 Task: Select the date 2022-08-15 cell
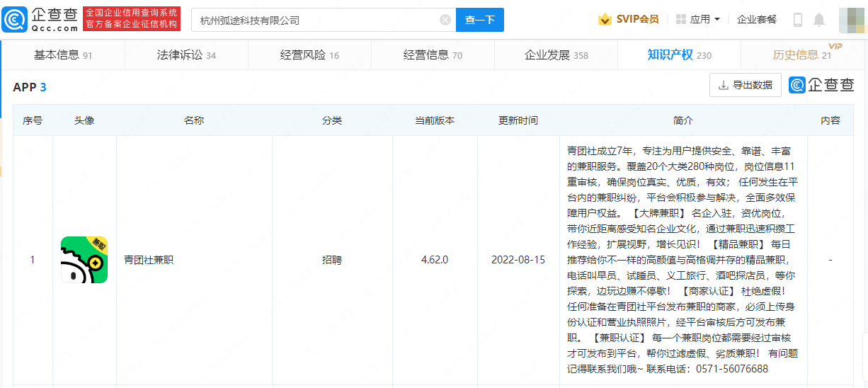(518, 260)
